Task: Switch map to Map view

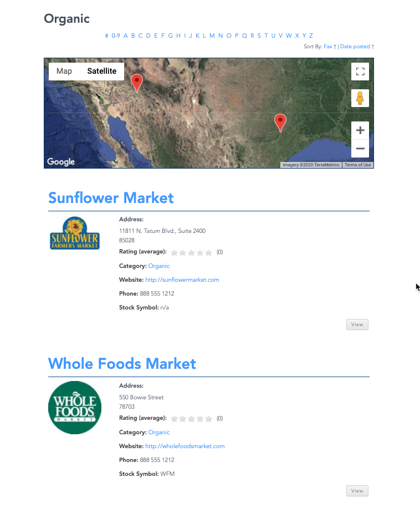Action: click(64, 71)
